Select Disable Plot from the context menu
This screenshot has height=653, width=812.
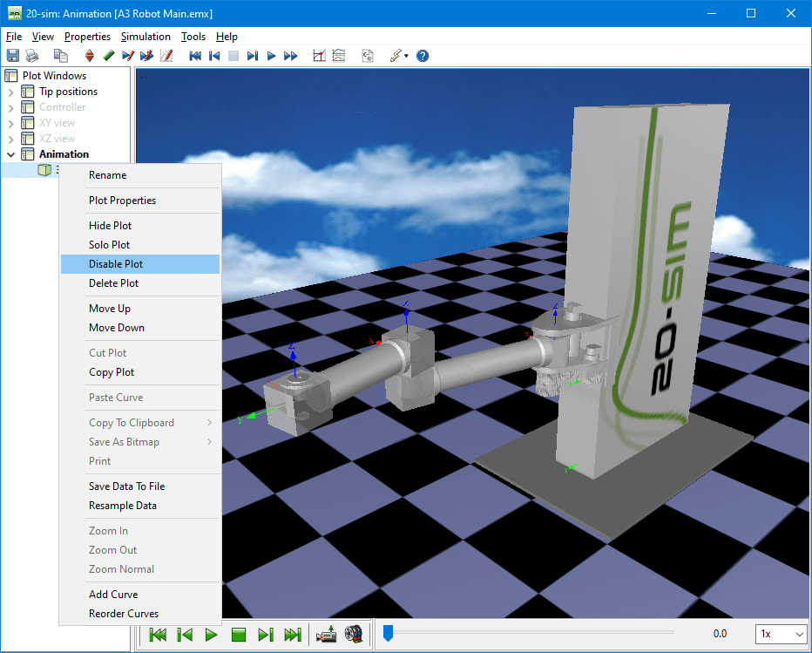pyautogui.click(x=116, y=264)
